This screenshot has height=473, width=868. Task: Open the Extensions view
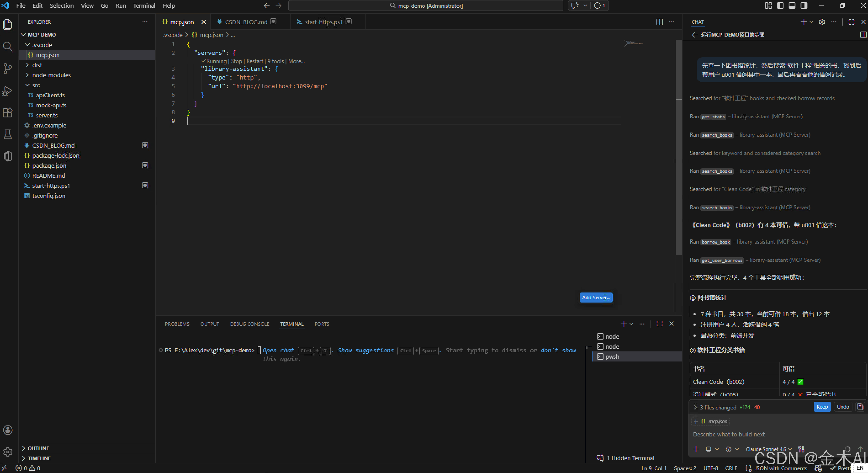7,113
